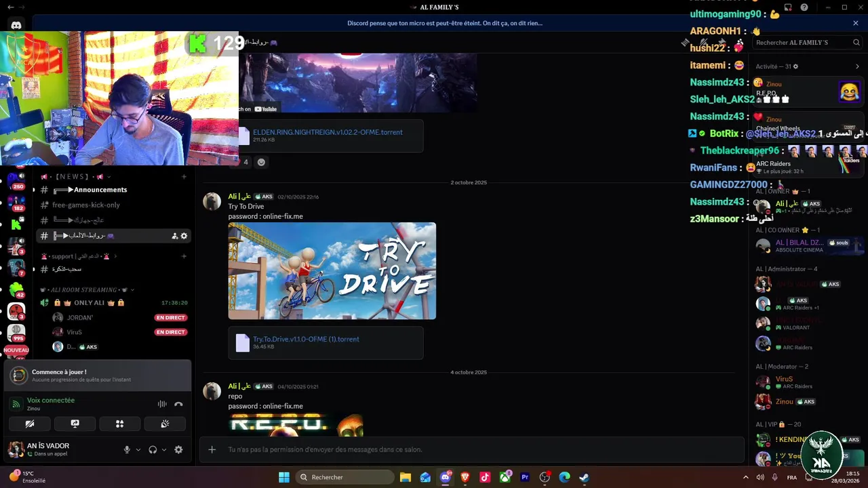Watch JORDAN' stream via EN DIRECT badge

[x=171, y=317]
